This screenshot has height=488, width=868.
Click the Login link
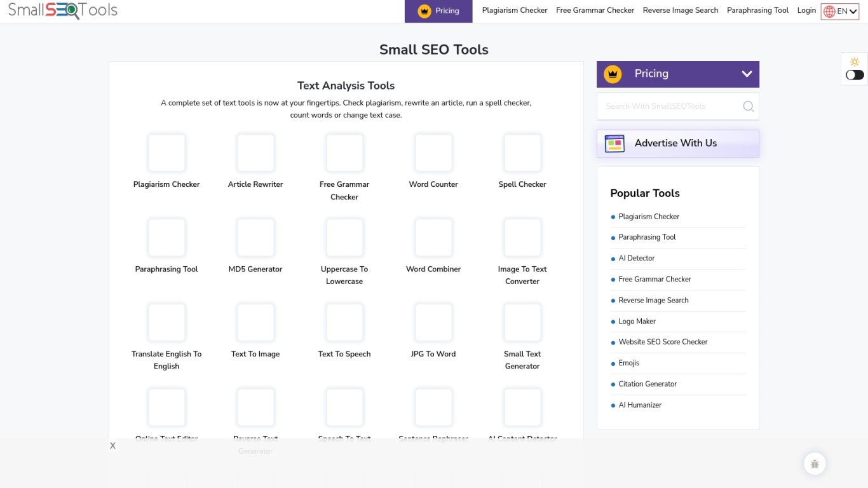point(806,10)
